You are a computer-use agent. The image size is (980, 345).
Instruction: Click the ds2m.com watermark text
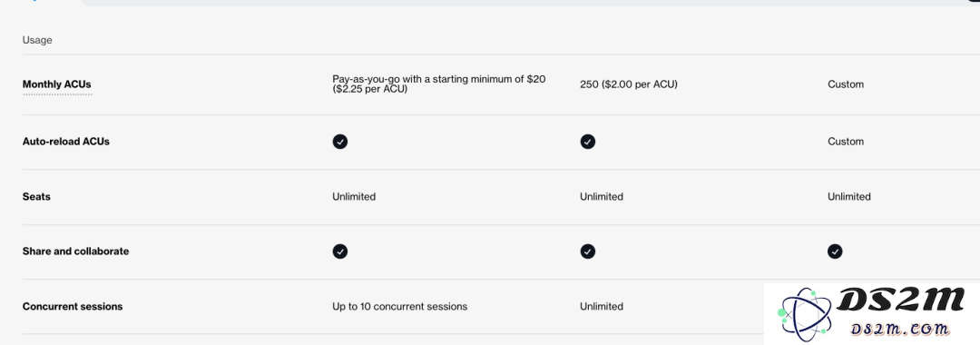click(899, 329)
